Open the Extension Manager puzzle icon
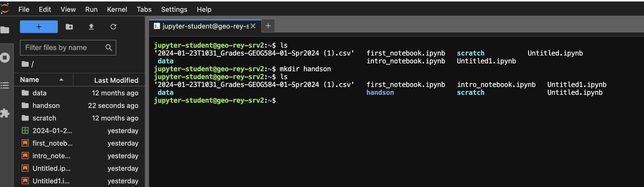Screen dimensions: 644x187 coord(5,113)
